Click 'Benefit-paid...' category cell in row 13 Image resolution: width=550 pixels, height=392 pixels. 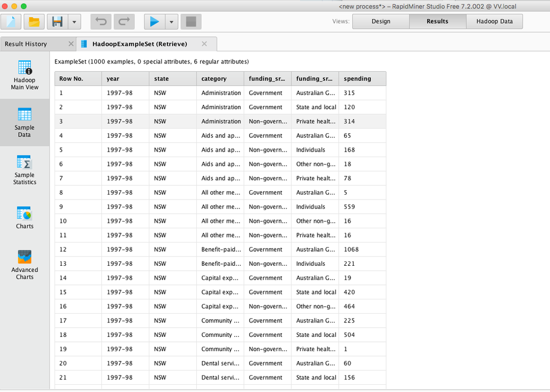pyautogui.click(x=220, y=264)
